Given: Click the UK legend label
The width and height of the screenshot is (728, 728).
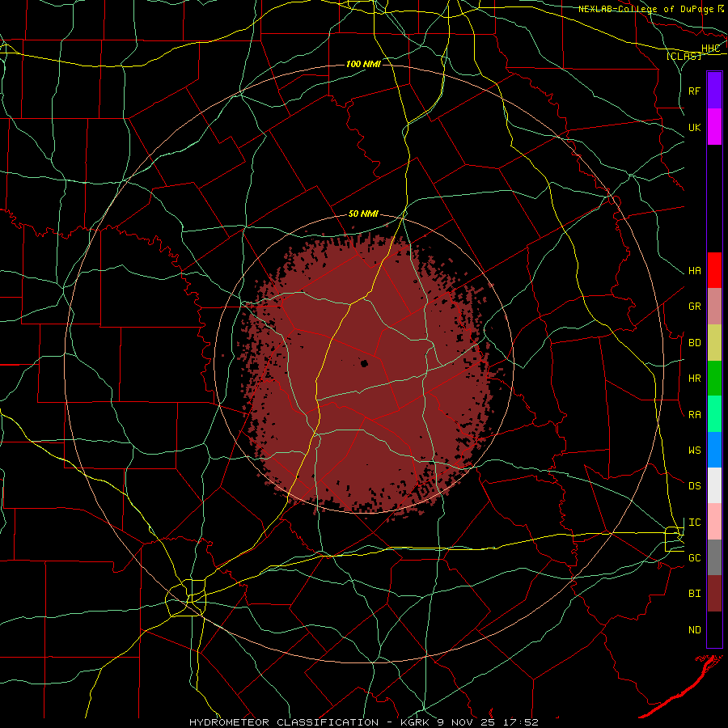Looking at the screenshot, I should (x=695, y=127).
